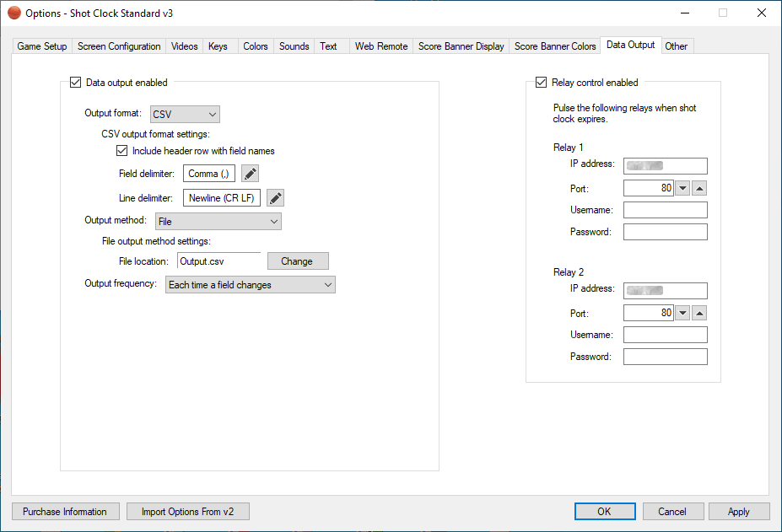
Task: Open the Purchase Information dialog
Action: [x=65, y=512]
